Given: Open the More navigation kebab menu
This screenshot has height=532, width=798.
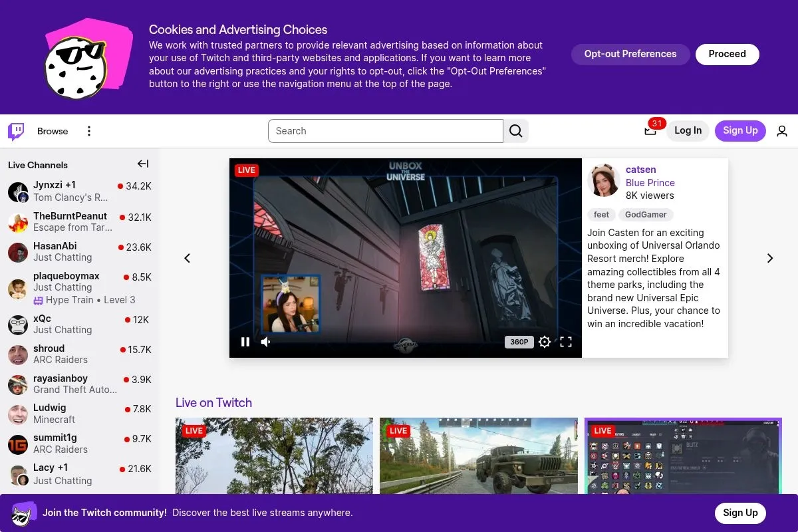Looking at the screenshot, I should [x=89, y=131].
